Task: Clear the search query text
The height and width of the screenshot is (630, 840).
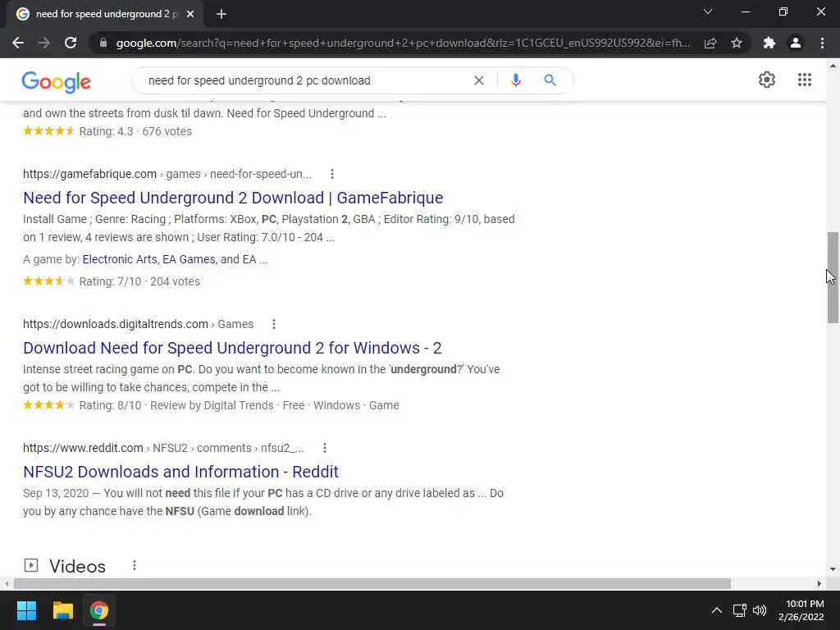Action: (x=479, y=80)
